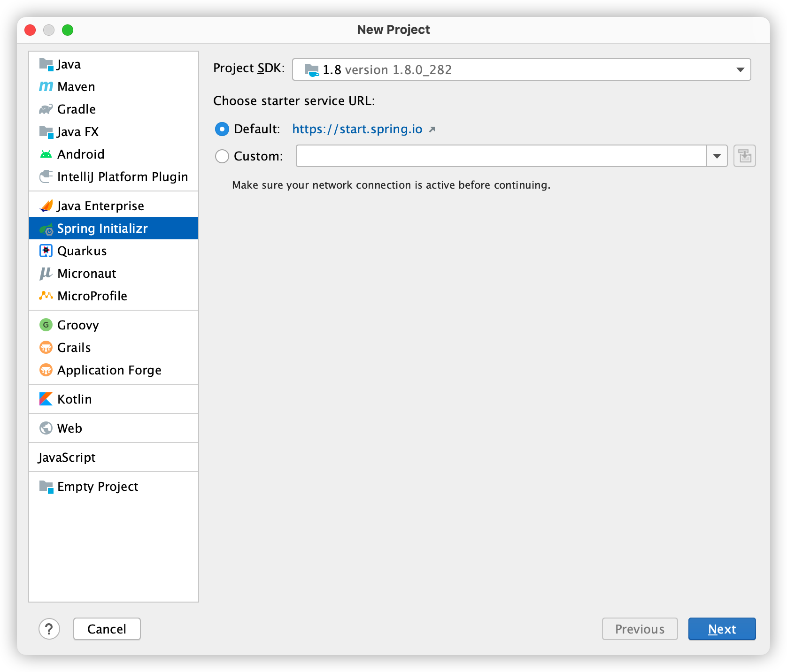The width and height of the screenshot is (787, 672).
Task: Select the Default starter service radio button
Action: point(222,129)
